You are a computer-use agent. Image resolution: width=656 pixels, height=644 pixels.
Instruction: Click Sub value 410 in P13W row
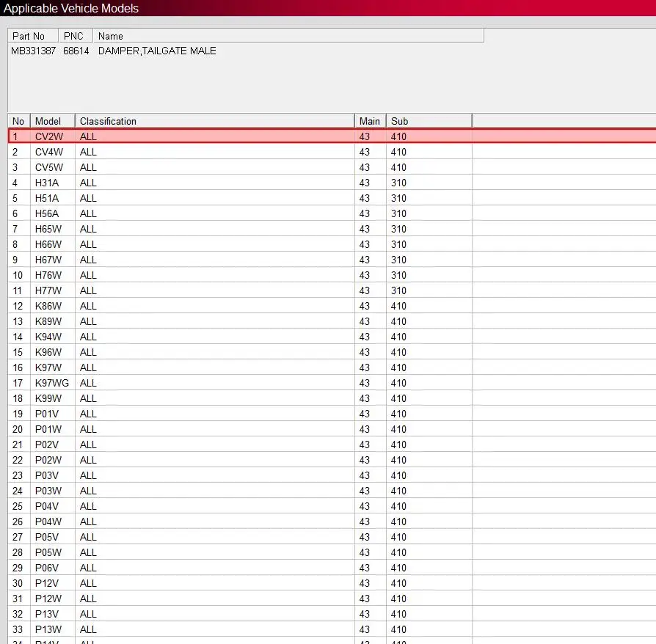click(398, 629)
